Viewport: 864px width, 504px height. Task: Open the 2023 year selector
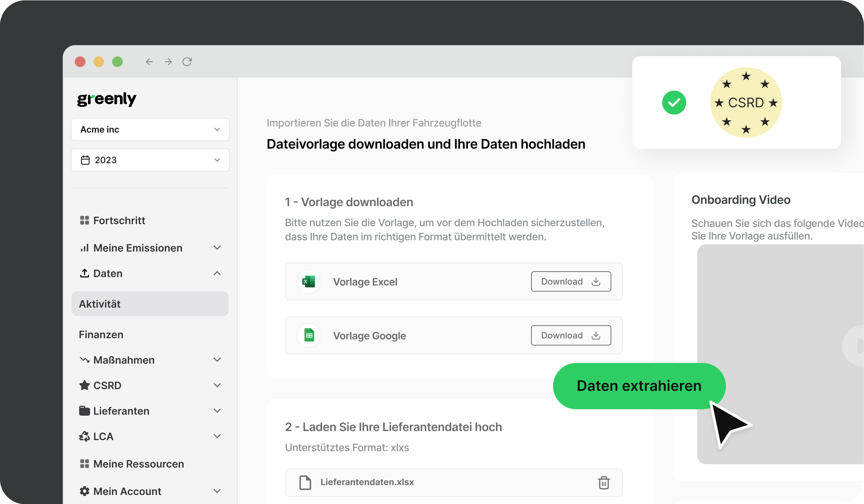pos(150,160)
